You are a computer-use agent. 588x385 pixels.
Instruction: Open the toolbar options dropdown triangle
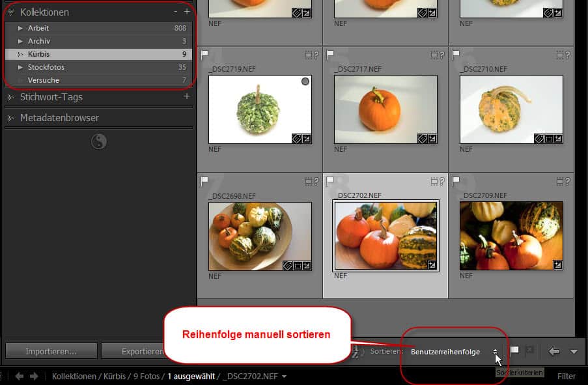click(574, 352)
